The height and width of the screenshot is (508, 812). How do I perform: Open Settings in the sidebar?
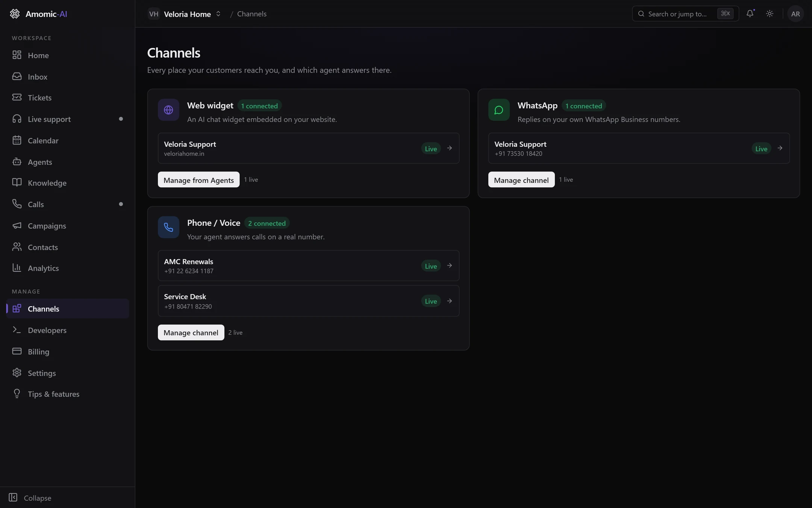[x=68, y=373]
